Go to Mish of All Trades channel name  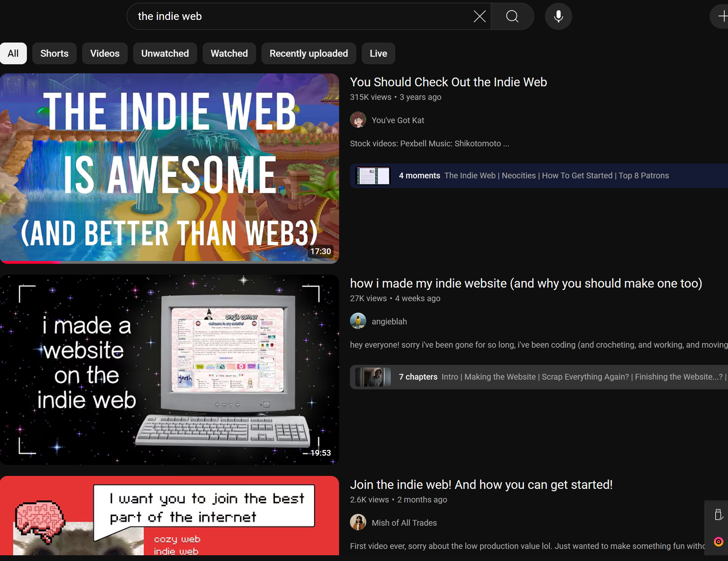coord(404,523)
